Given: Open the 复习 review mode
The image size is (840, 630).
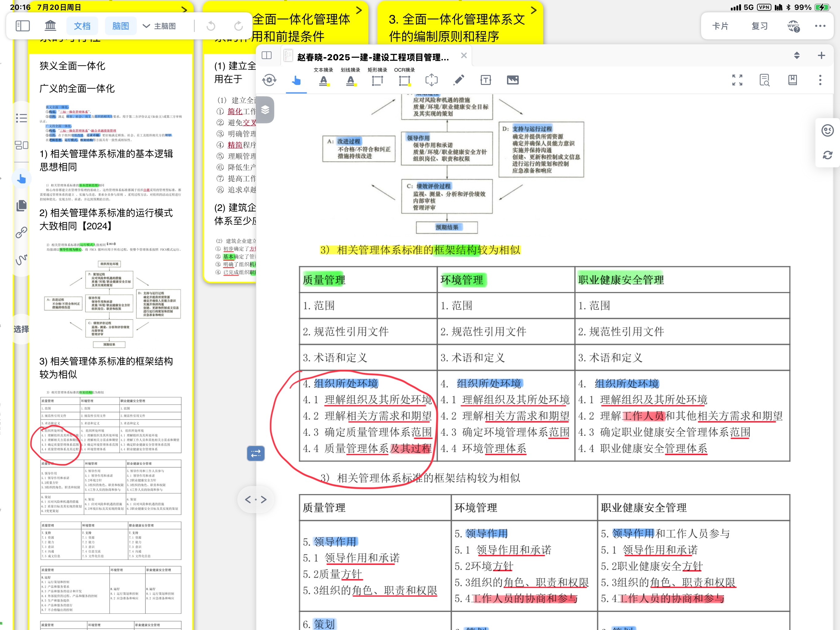Looking at the screenshot, I should click(x=759, y=26).
